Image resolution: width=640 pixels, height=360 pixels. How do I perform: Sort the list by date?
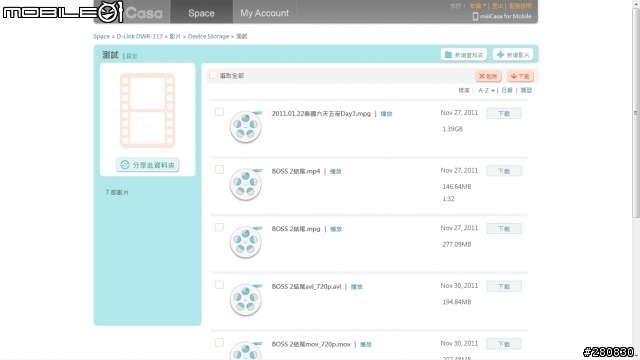(507, 90)
